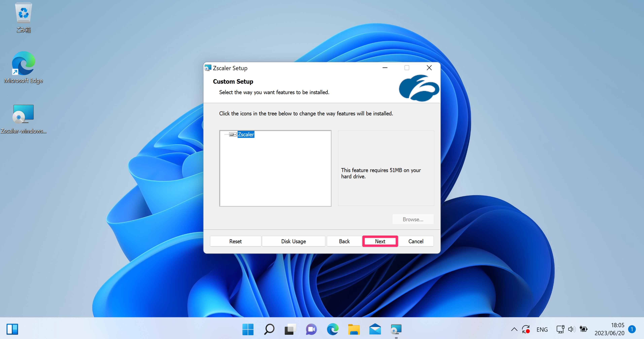
Task: Close the Zscaler Setup window
Action: (429, 68)
